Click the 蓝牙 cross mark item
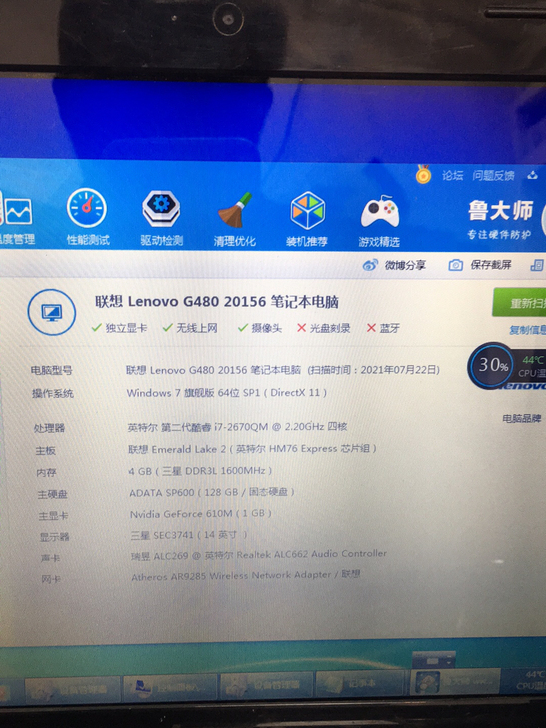Image resolution: width=546 pixels, height=728 pixels. [383, 328]
